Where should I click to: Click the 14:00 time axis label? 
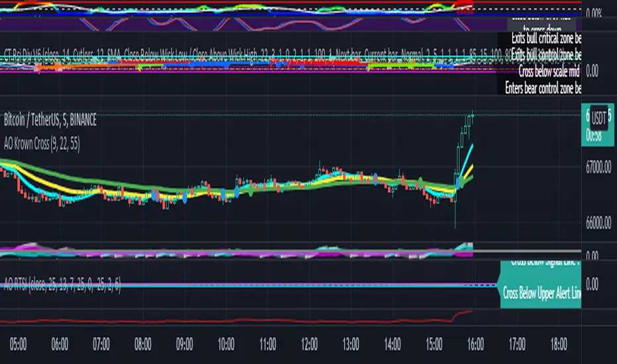pyautogui.click(x=393, y=344)
